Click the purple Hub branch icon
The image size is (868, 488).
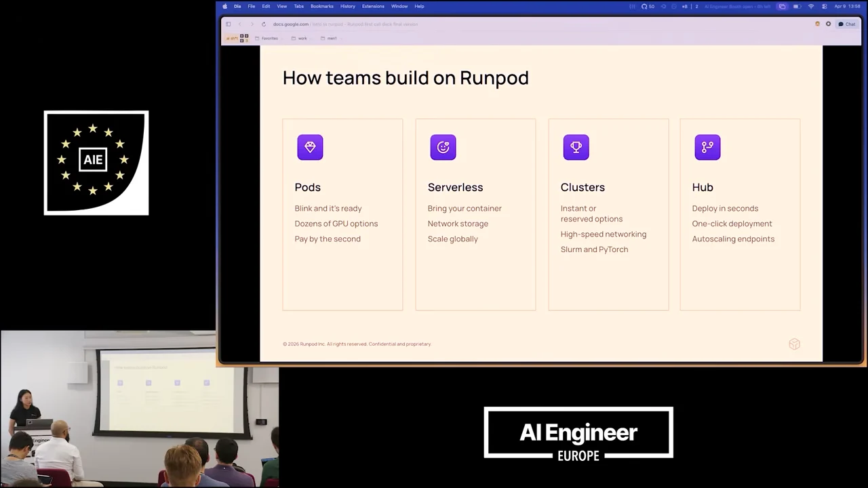pyautogui.click(x=707, y=147)
